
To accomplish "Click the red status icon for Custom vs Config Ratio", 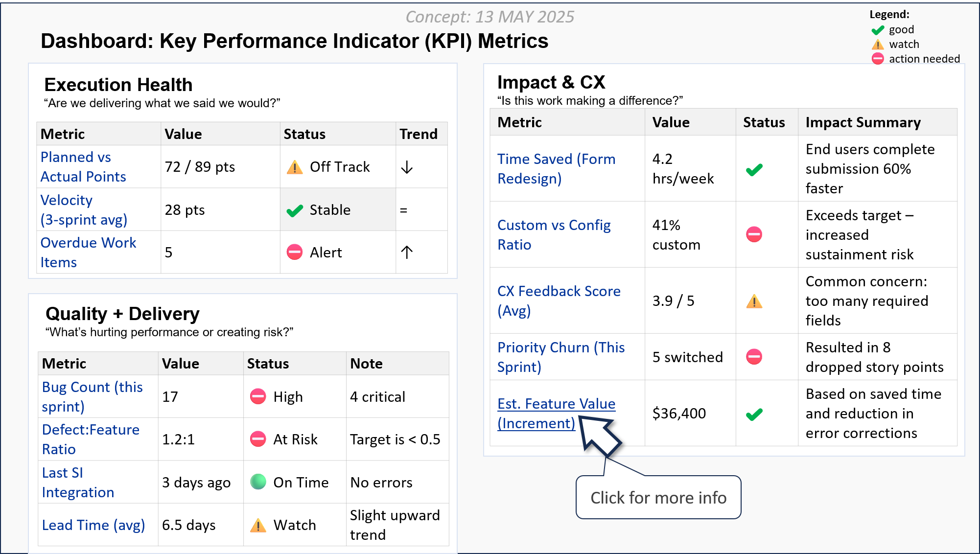I will pyautogui.click(x=754, y=234).
